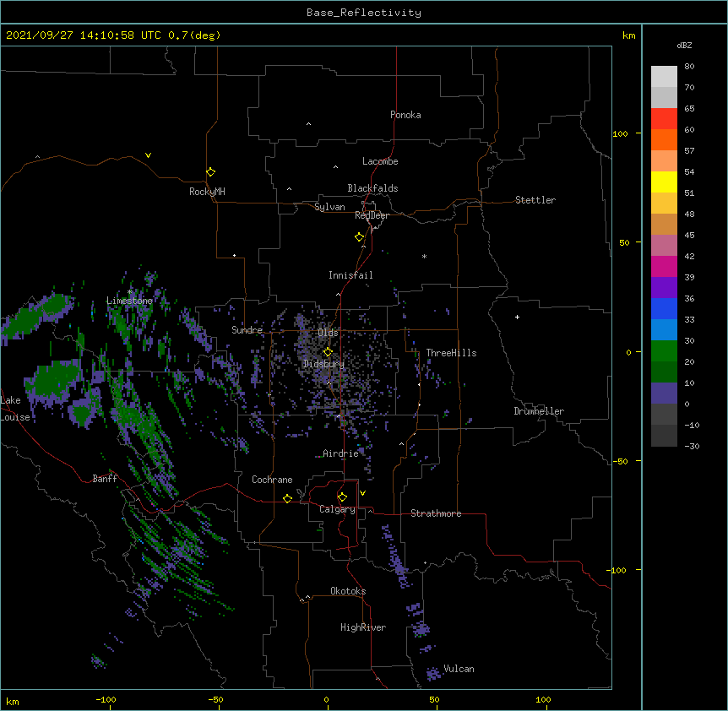
Task: Click the Okotoks town label
Action: click(348, 591)
